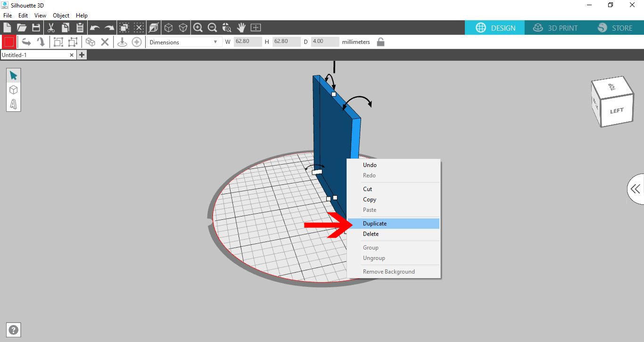
Task: Close the Untitled-1 tab
Action: click(x=72, y=55)
